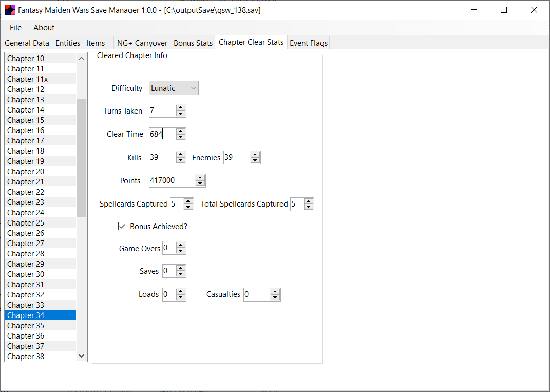550x392 pixels.
Task: Select Chapter 33 in the list
Action: tap(41, 305)
